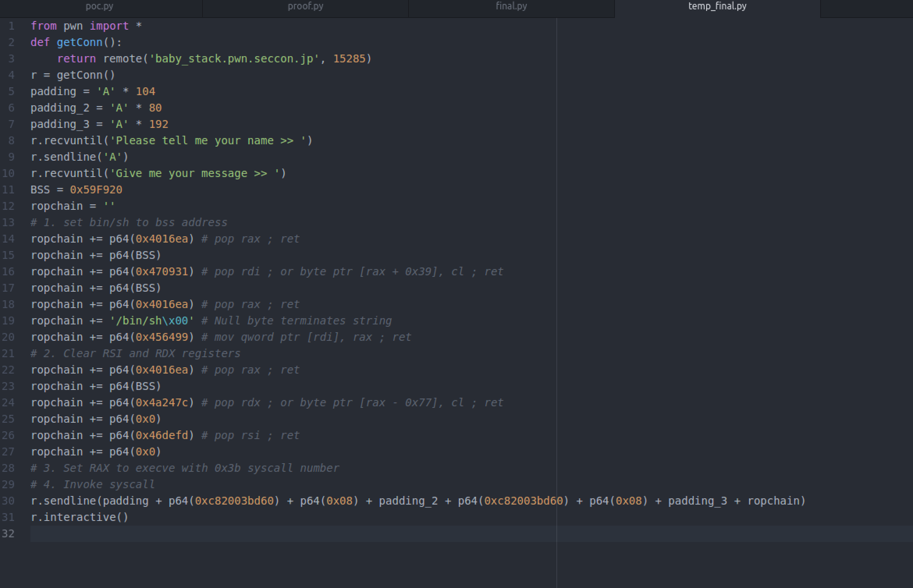The width and height of the screenshot is (913, 588).
Task: Click 'Give me your message >> ' string
Action: point(195,174)
